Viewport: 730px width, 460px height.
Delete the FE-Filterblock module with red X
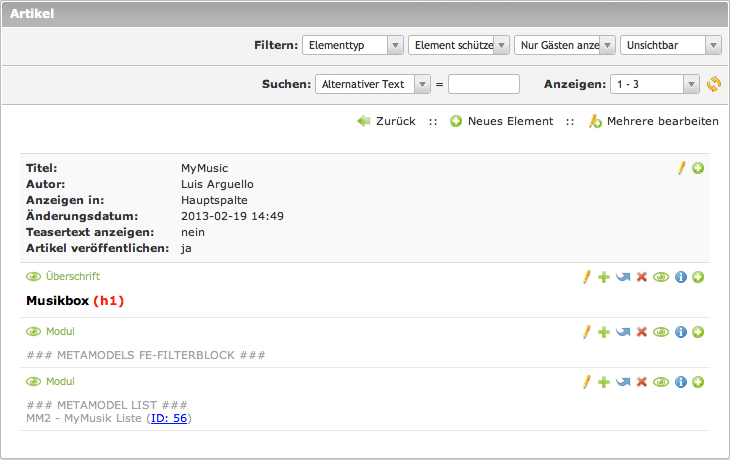[x=642, y=332]
